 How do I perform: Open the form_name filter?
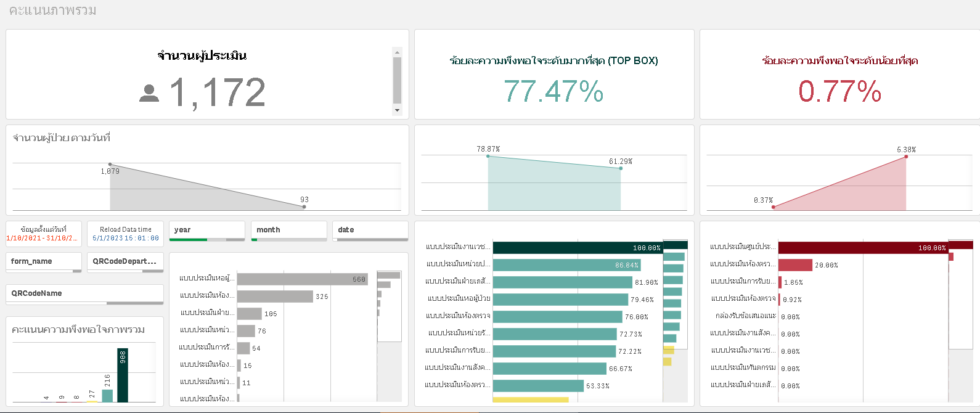point(43,261)
